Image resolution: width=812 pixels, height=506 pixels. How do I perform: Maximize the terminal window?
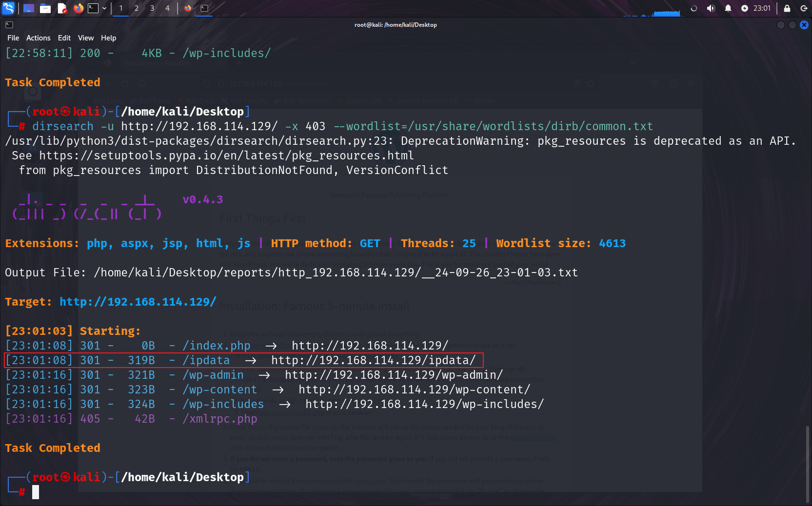click(792, 25)
